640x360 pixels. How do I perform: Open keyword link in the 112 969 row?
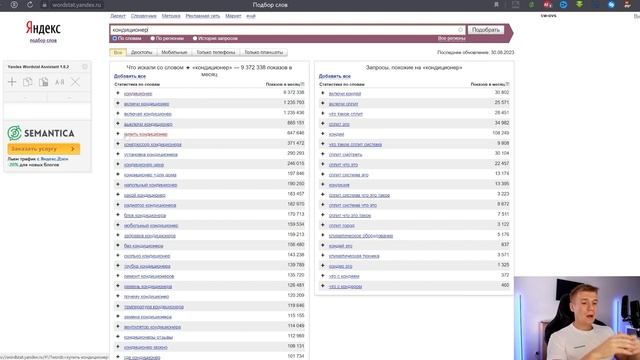pyautogui.click(x=148, y=337)
